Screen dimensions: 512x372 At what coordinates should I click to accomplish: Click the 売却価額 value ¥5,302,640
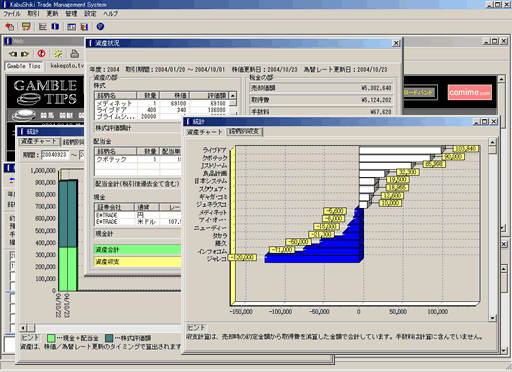376,88
